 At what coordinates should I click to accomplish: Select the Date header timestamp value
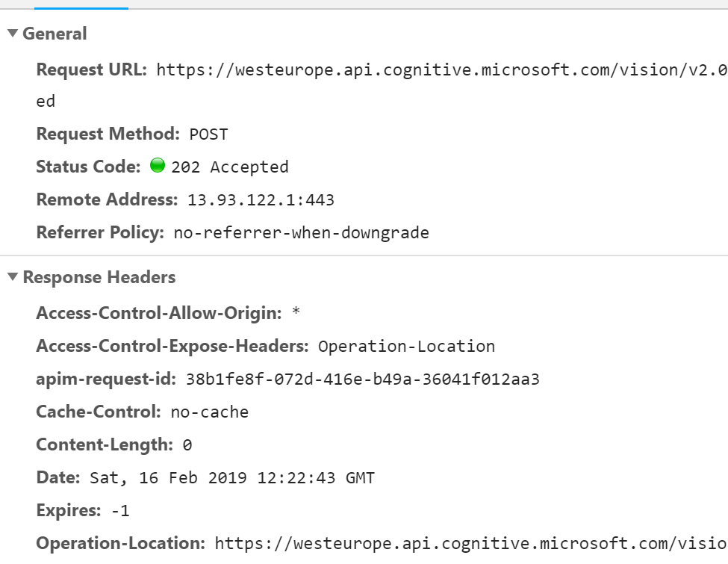(x=231, y=478)
